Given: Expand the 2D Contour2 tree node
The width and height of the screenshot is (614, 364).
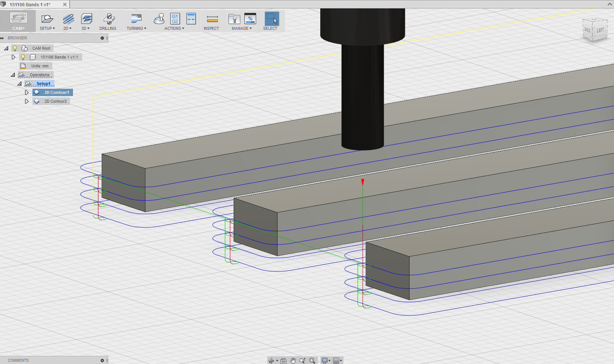Looking at the screenshot, I should 27,101.
